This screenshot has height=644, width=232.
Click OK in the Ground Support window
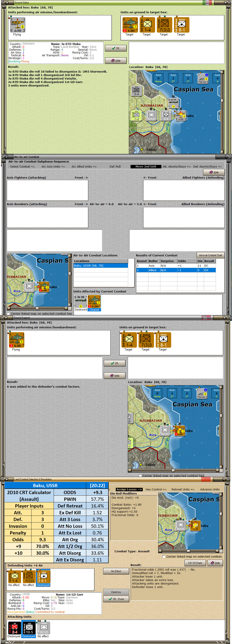tap(115, 363)
